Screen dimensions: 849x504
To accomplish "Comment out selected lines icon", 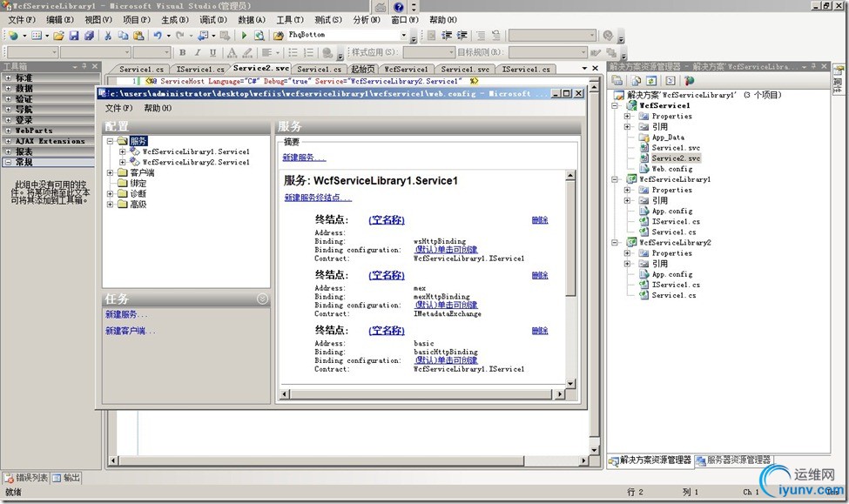I will 481,36.
